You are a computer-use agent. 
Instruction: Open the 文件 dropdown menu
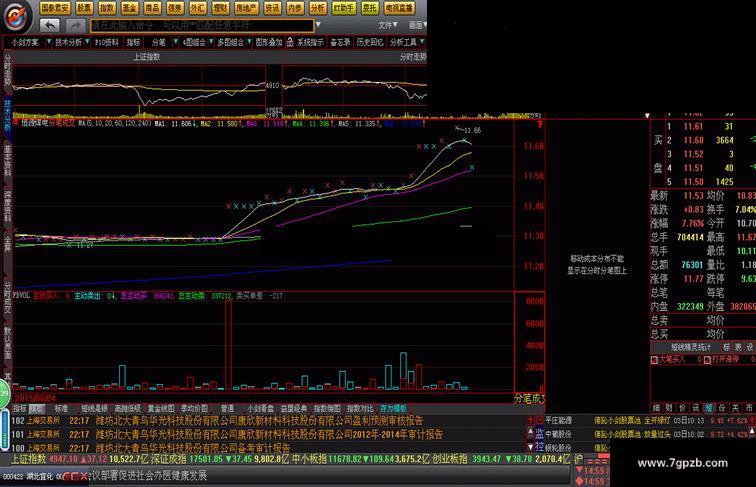[x=388, y=25]
